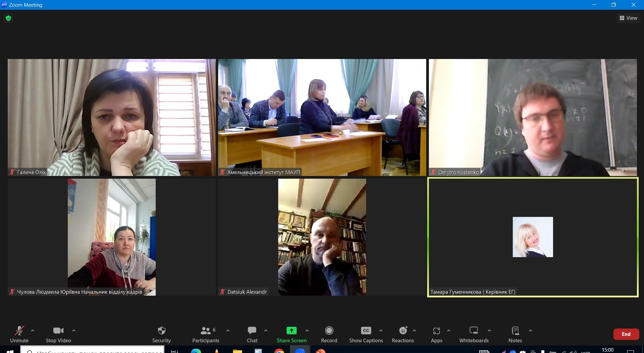Start recording with Record icon
Image resolution: width=644 pixels, height=353 pixels.
click(329, 334)
